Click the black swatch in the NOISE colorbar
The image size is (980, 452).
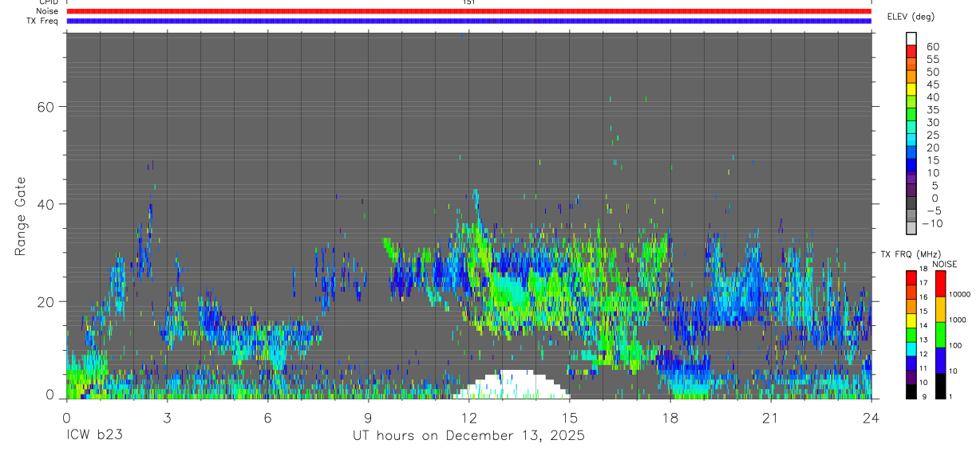click(940, 386)
